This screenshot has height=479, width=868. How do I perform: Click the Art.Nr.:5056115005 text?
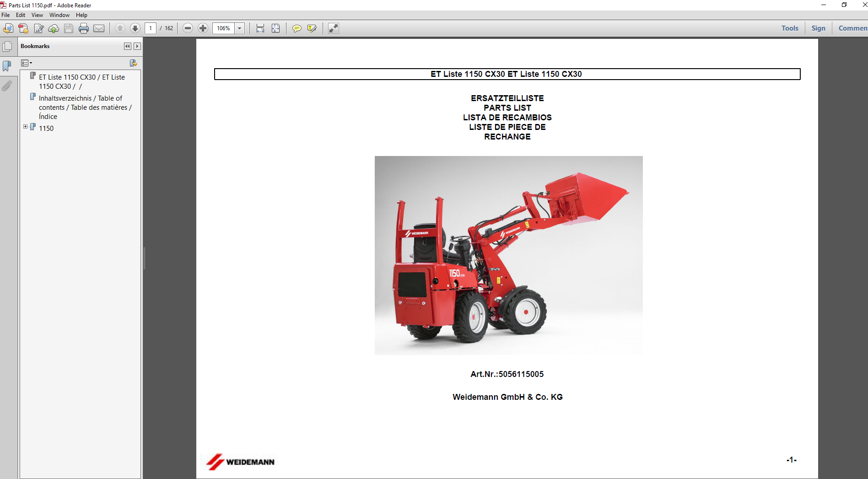click(x=507, y=374)
